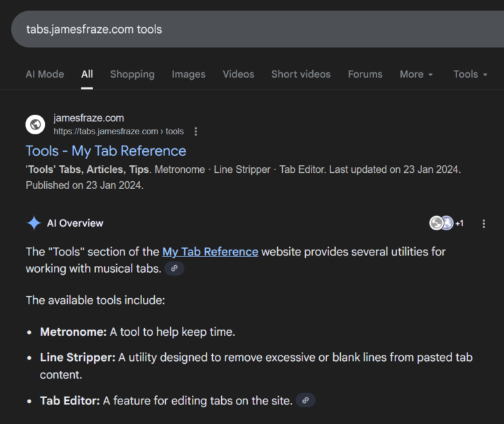Open the 'Tools - My Tab Reference' result
504x424 pixels.
106,151
